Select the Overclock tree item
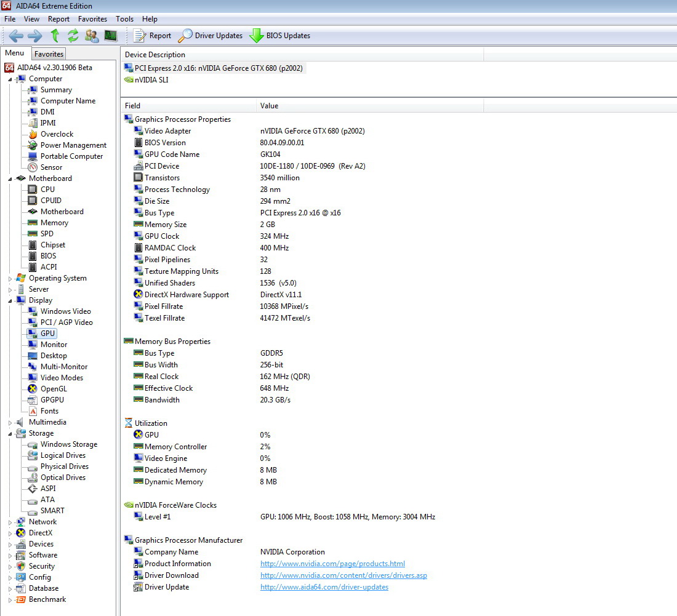Screen dimensions: 677x616 point(57,134)
